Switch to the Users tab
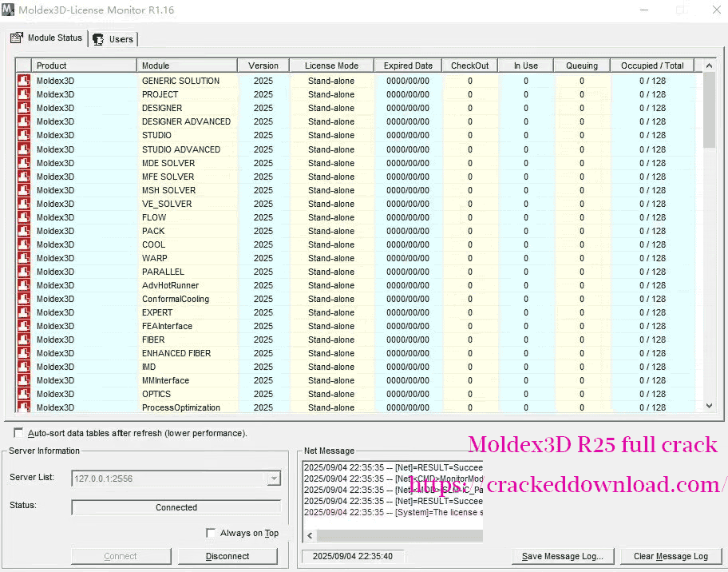Viewport: 728px width, 572px height. 116,38
